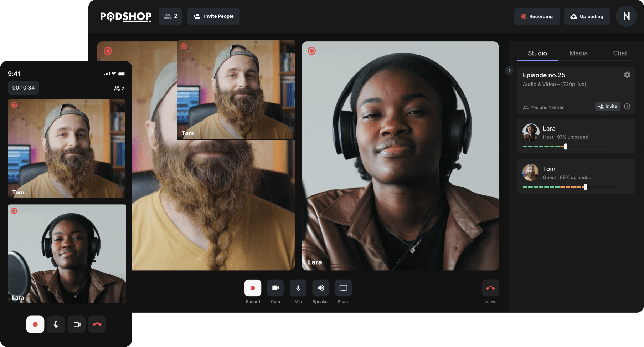The image size is (644, 347).
Task: Click the 'Host 97% uploaded' label
Action: pos(565,137)
